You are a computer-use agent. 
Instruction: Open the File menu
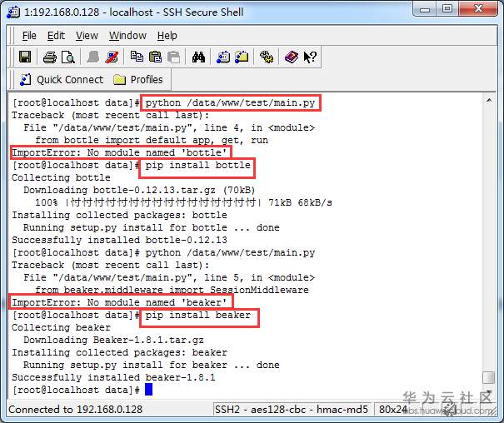[29, 35]
